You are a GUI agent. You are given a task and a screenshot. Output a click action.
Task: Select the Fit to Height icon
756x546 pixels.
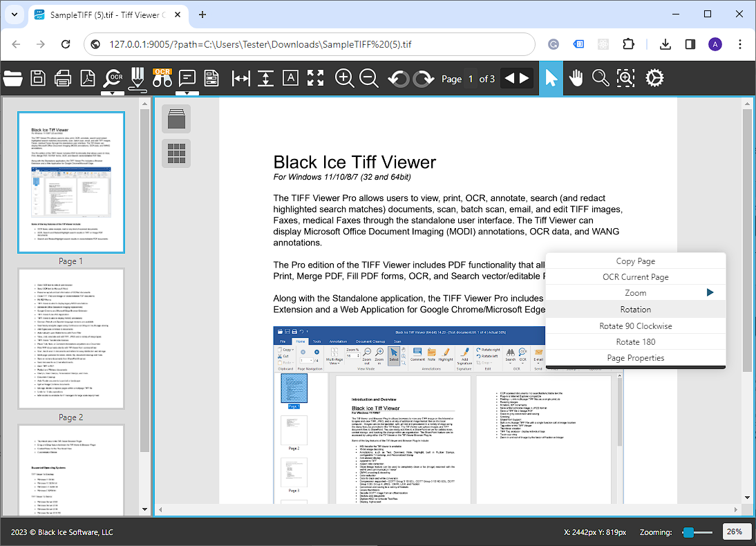click(x=265, y=78)
